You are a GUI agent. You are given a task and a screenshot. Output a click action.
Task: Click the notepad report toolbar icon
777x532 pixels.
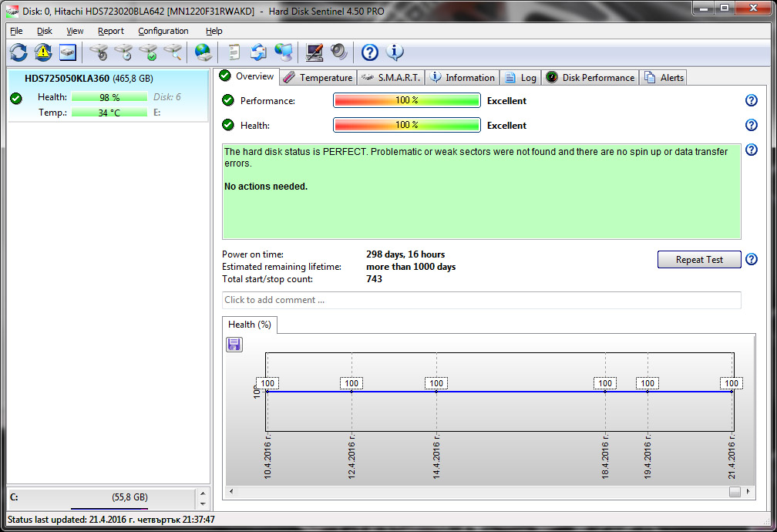click(x=234, y=52)
